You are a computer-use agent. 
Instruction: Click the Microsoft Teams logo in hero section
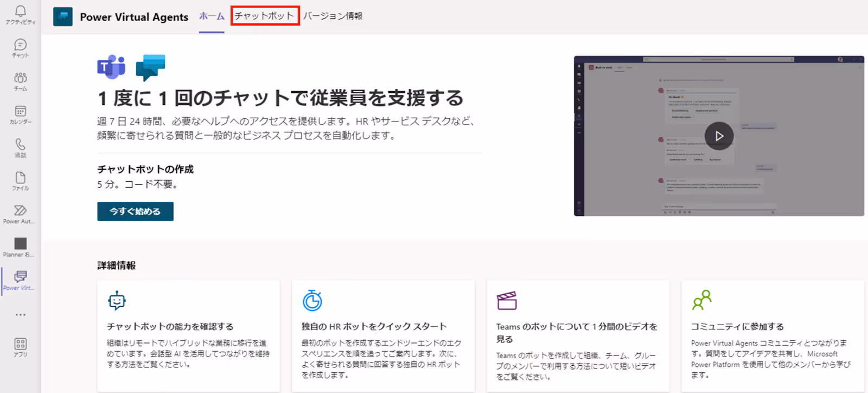[111, 67]
